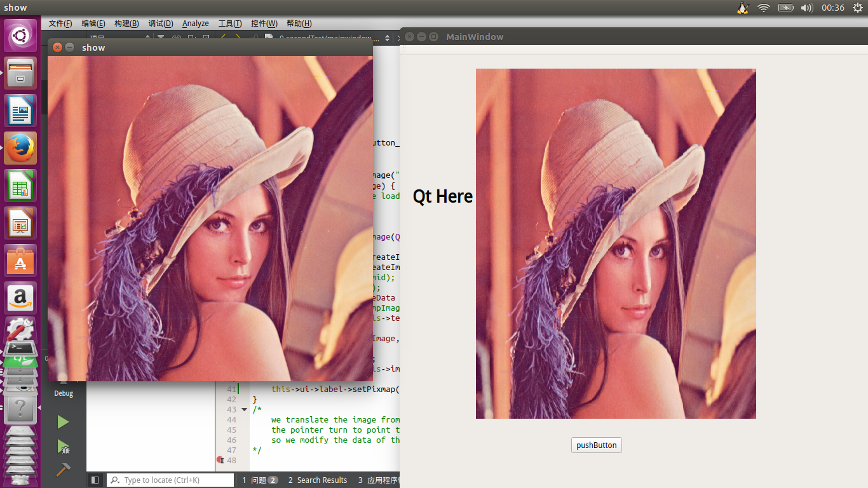Open the 帮助(H) menu

299,24
